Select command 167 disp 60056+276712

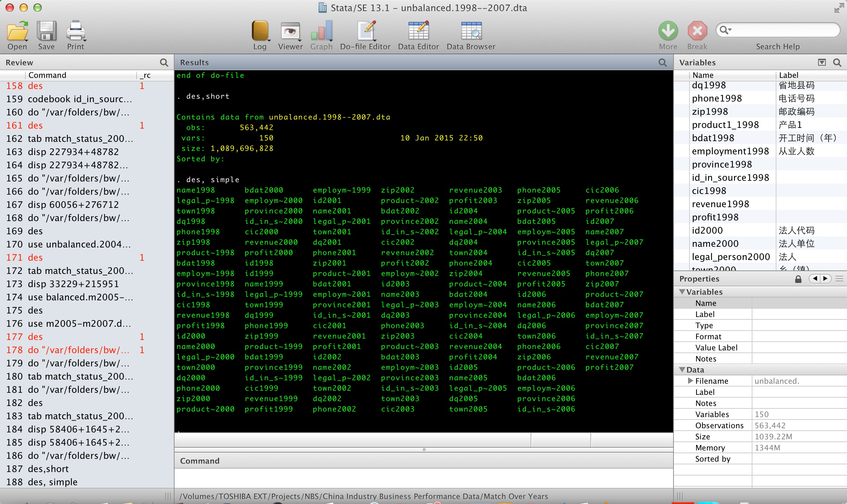[x=87, y=205]
